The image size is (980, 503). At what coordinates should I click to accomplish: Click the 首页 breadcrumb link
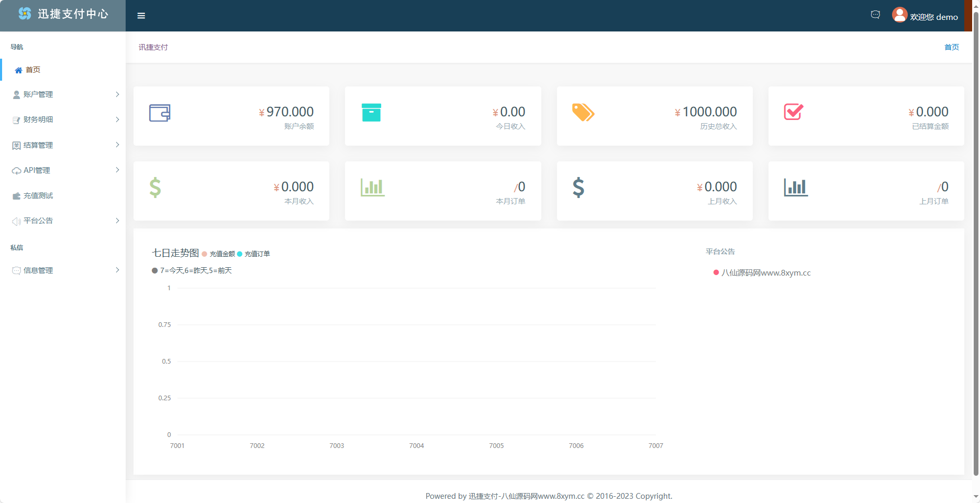click(952, 47)
